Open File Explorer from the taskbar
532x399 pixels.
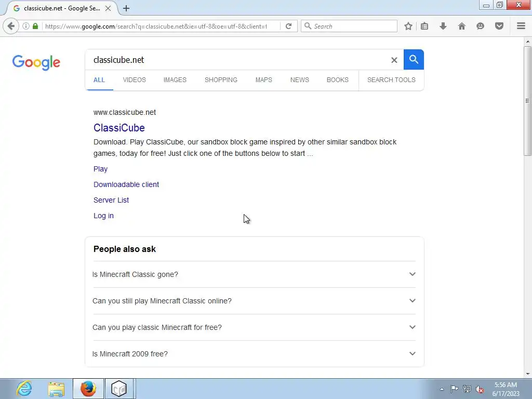(56, 389)
